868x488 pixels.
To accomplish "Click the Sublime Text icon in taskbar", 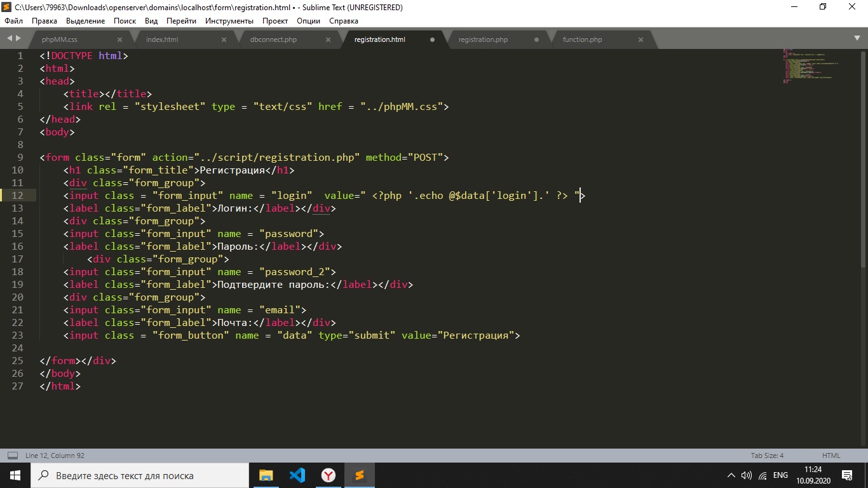I will pyautogui.click(x=360, y=475).
